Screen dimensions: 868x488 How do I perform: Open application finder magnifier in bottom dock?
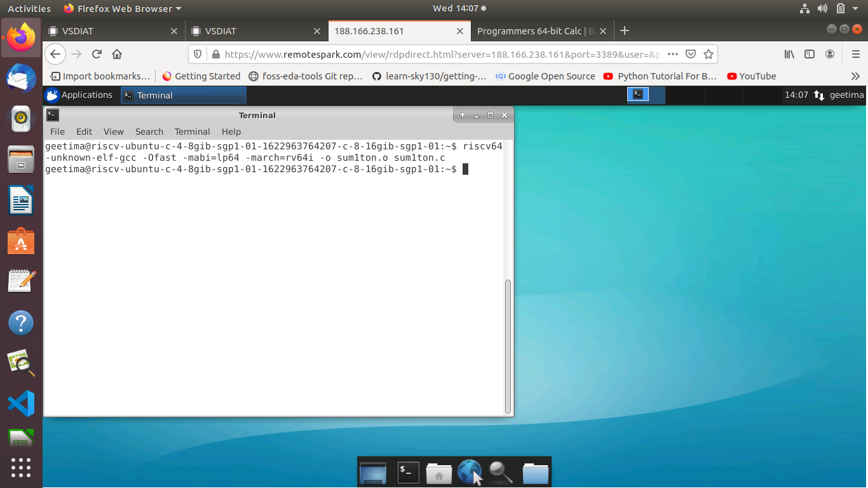501,472
